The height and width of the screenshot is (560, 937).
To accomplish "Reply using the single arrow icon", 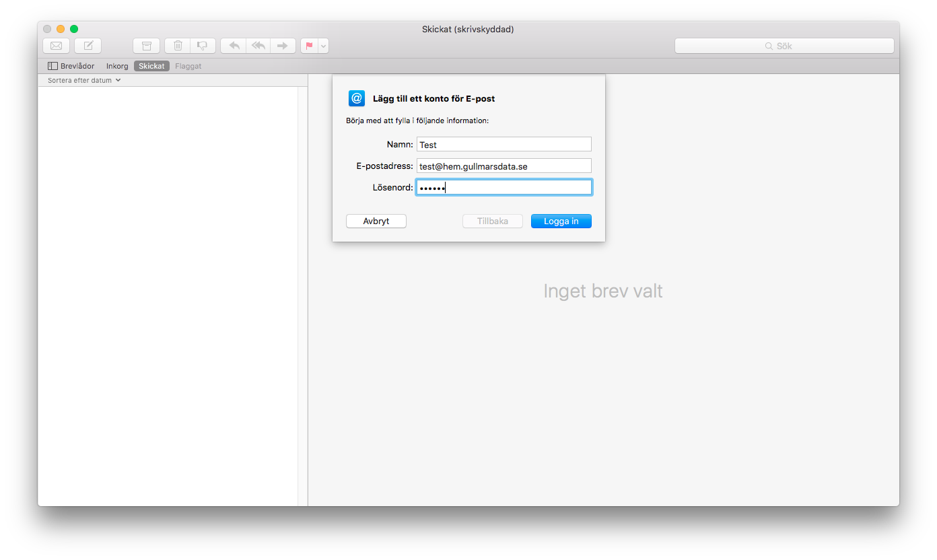I will [234, 46].
